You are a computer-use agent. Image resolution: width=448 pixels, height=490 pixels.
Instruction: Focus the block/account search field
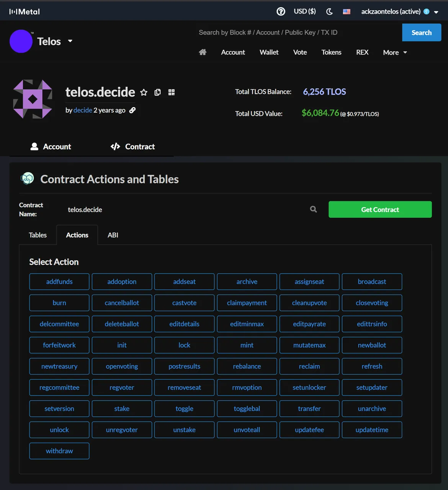click(299, 33)
